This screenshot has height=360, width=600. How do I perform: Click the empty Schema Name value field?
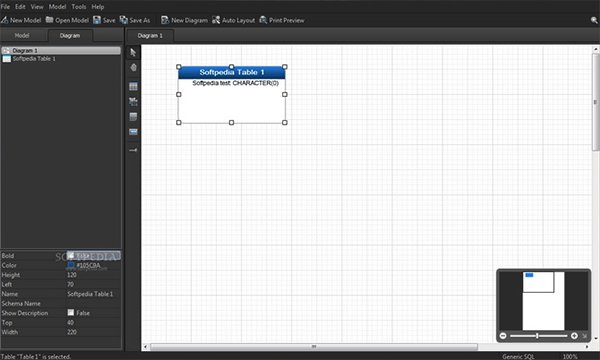click(94, 303)
